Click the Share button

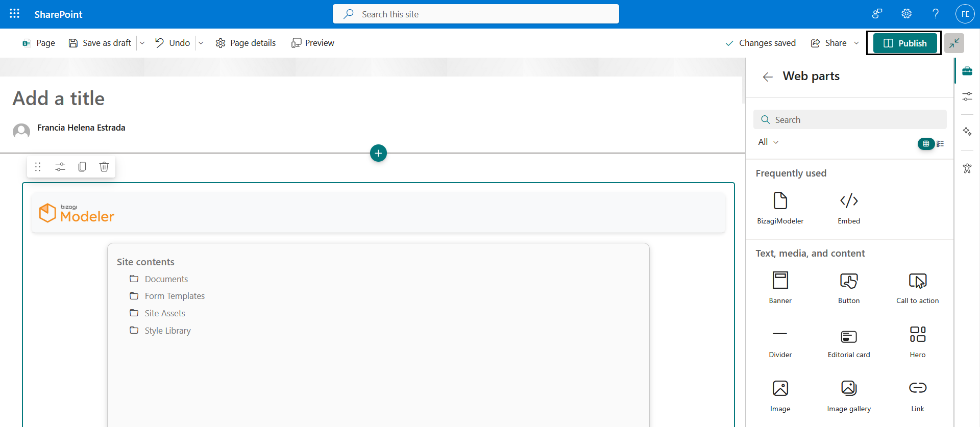tap(829, 43)
